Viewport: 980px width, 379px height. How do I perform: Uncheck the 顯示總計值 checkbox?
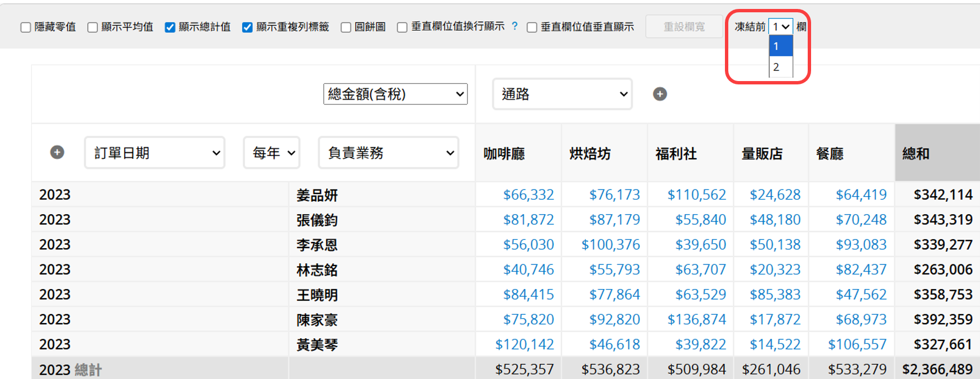pyautogui.click(x=170, y=27)
